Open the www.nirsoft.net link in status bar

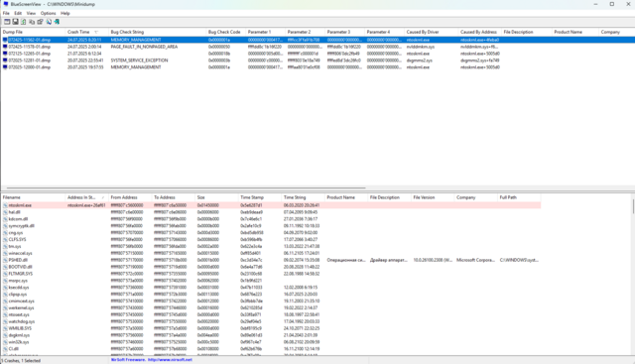170,360
